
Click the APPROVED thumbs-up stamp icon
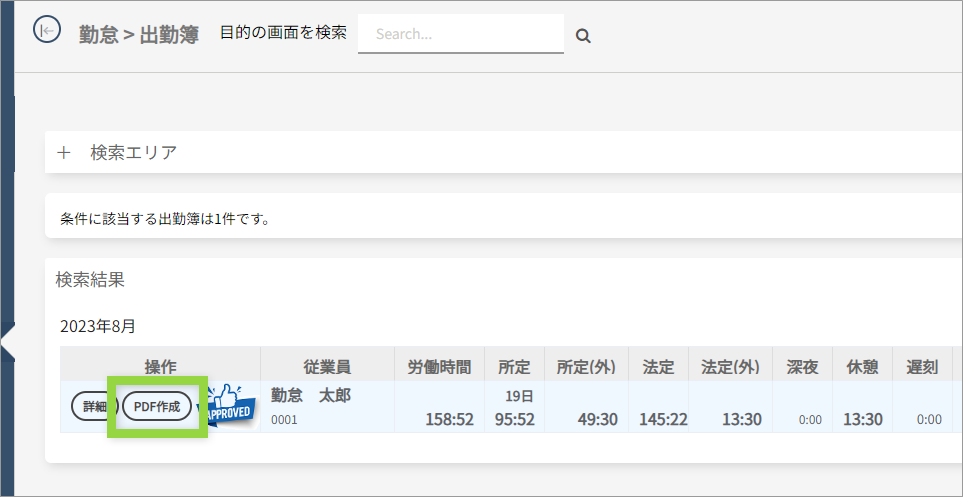pos(228,405)
